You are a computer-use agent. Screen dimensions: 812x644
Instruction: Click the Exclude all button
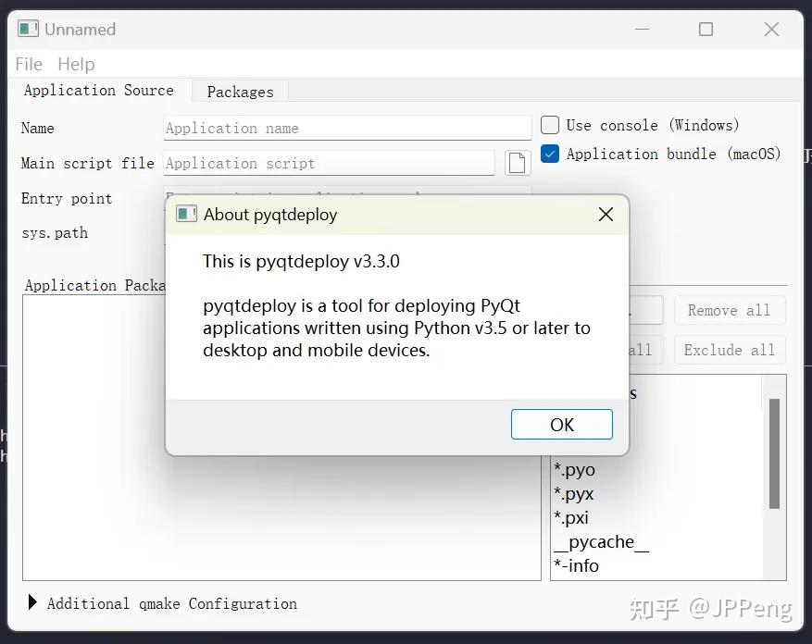click(730, 350)
